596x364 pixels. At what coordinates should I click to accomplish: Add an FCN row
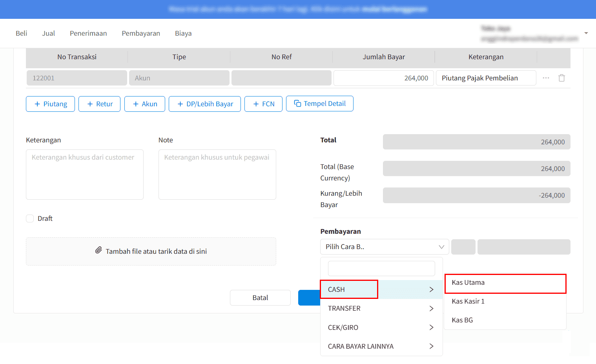263,104
